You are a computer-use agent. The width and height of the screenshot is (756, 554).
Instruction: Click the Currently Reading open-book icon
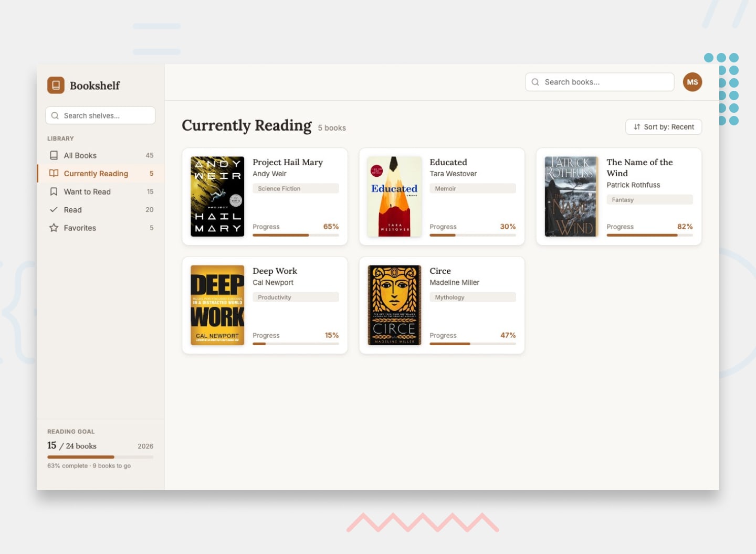pos(54,173)
